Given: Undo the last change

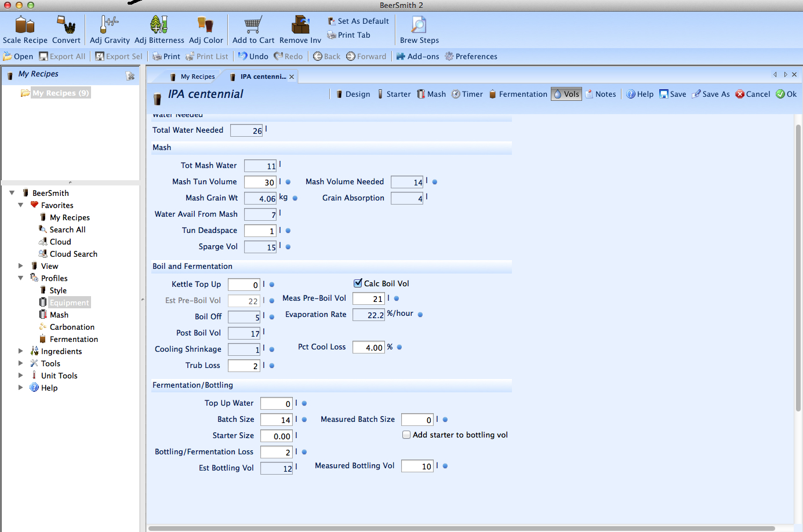Looking at the screenshot, I should click(x=253, y=56).
